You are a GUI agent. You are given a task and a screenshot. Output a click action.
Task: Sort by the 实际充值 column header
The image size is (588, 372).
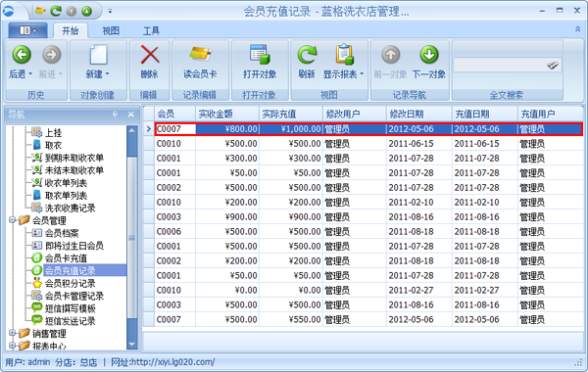(x=291, y=114)
